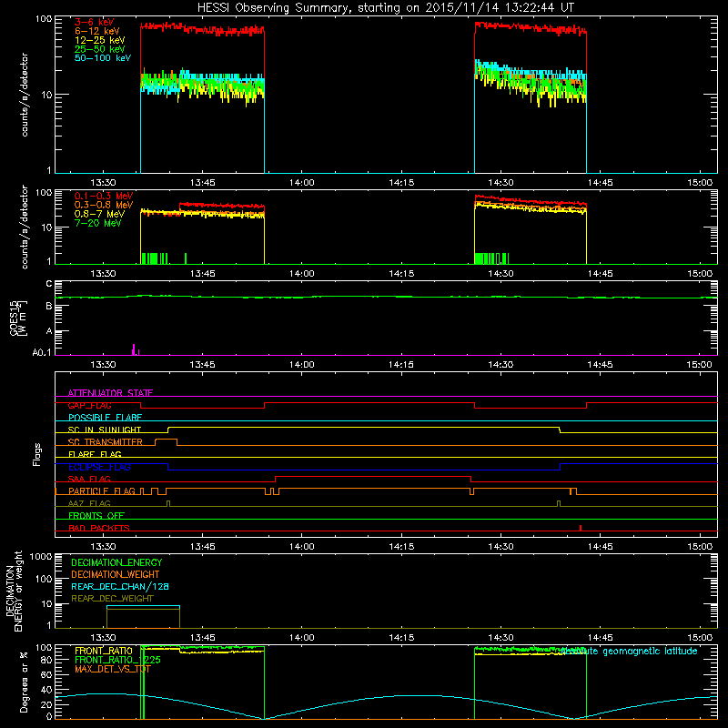Click the red BAD_PACKETS spike near 14:42
Image resolution: width=728 pixels, height=728 pixels.
[x=581, y=528]
